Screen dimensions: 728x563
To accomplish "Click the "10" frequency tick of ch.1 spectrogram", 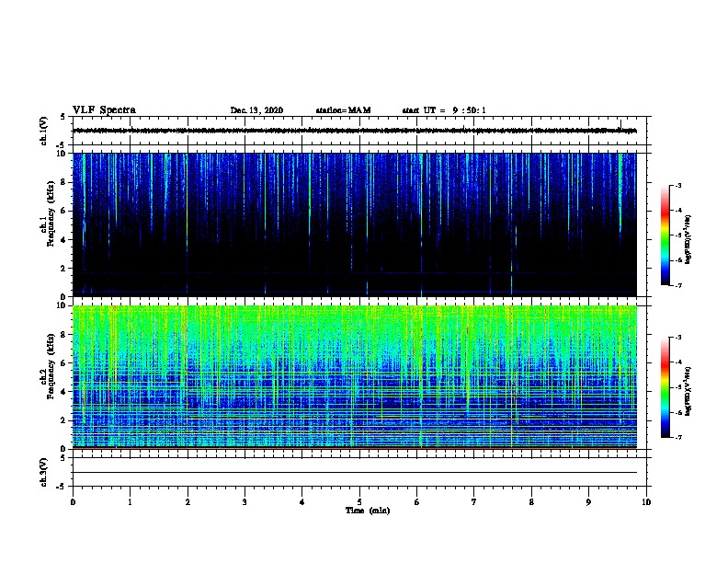I will point(62,154).
